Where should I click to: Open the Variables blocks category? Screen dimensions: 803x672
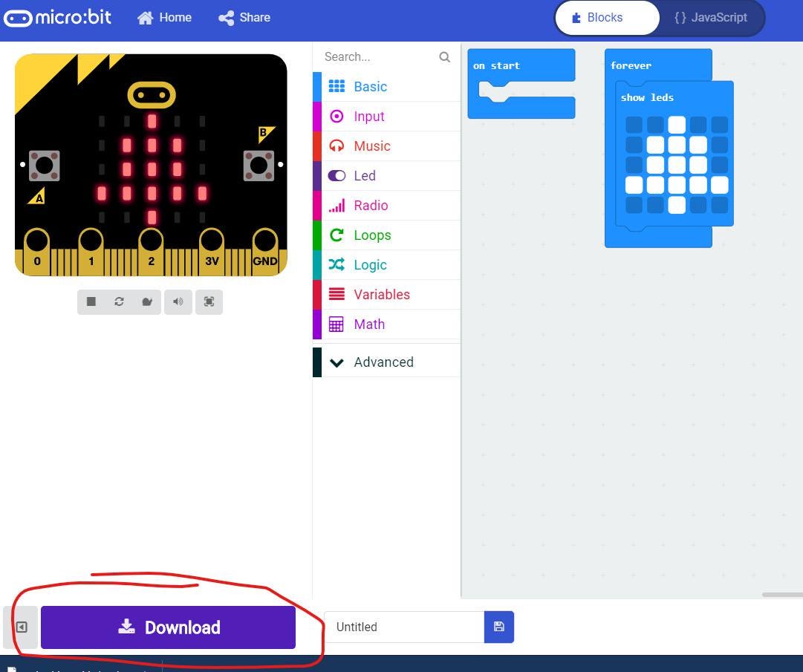point(381,295)
